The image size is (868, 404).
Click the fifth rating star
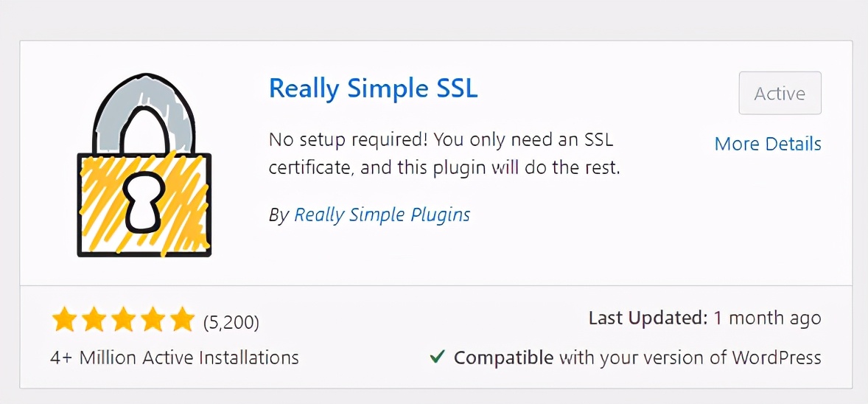point(181,321)
